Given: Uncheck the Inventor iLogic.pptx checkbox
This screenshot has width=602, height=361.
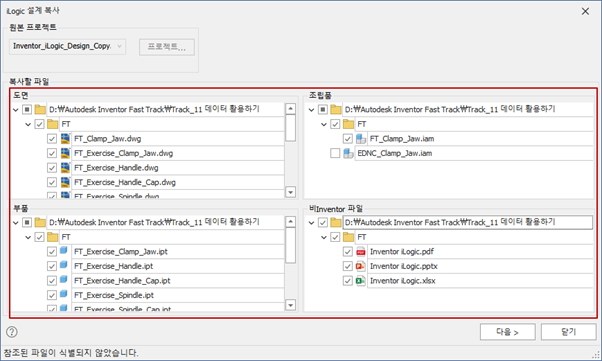Looking at the screenshot, I should click(347, 266).
